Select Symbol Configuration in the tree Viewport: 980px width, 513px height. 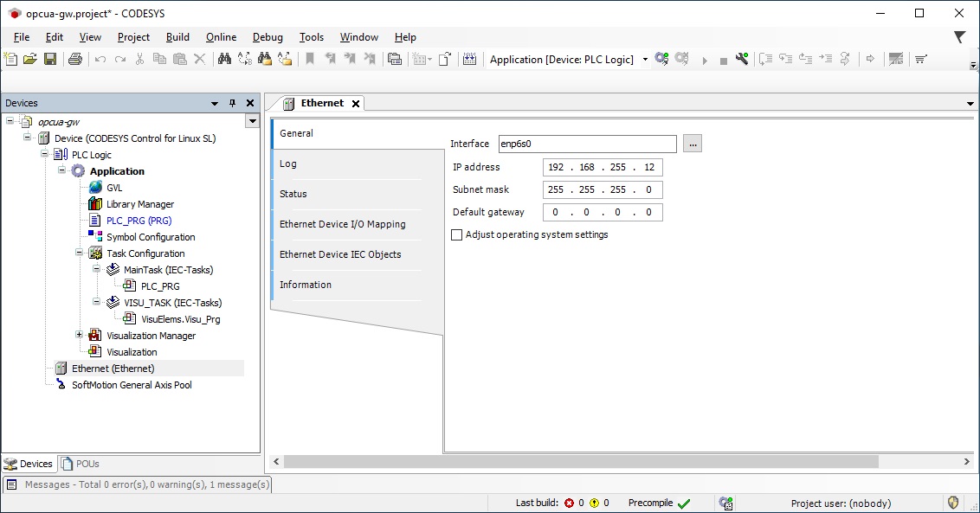pyautogui.click(x=151, y=237)
